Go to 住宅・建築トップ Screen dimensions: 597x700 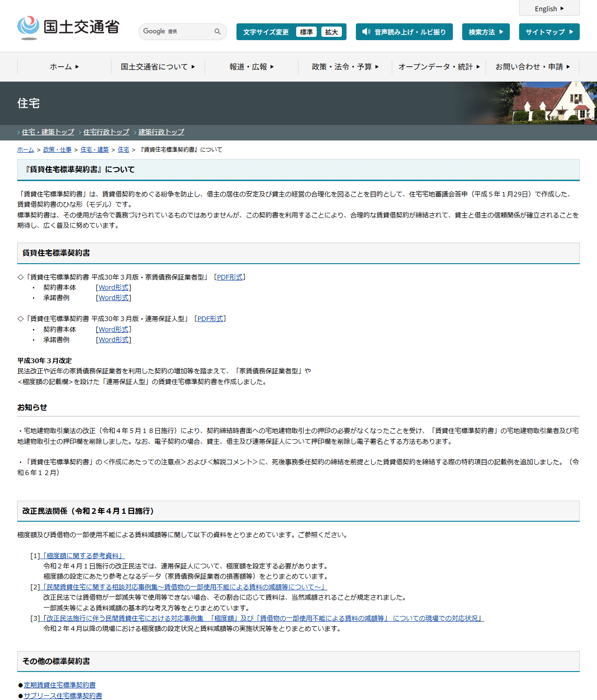pos(48,132)
